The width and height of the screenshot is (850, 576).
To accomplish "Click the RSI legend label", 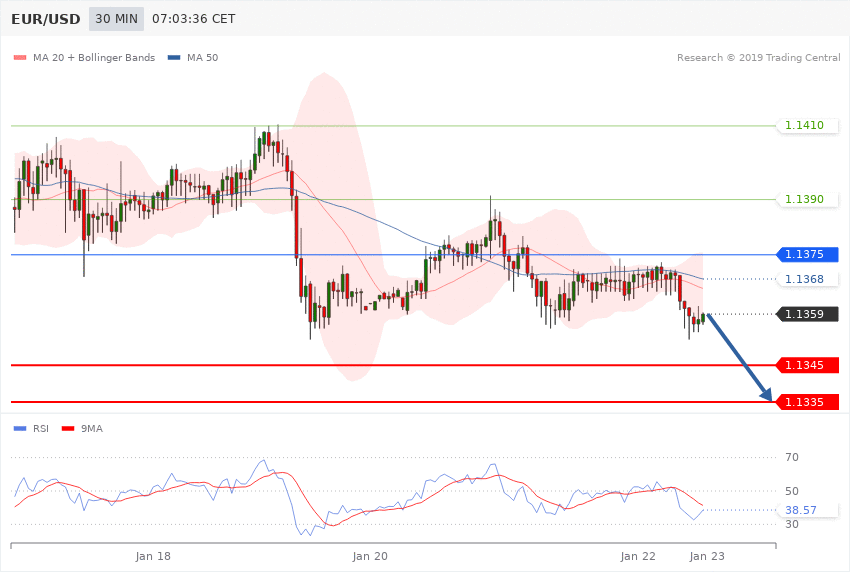I will pos(41,429).
